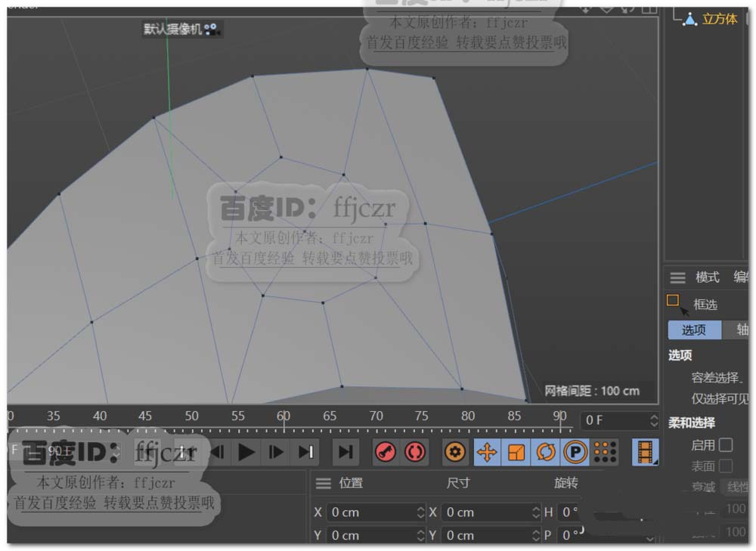Open the coordinates panel hamburger menu
The width and height of the screenshot is (756, 551).
pyautogui.click(x=323, y=483)
